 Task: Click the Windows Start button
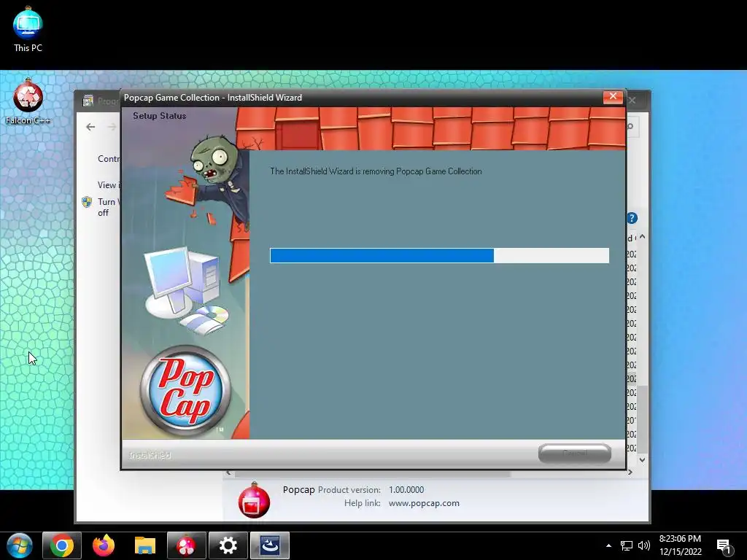click(19, 545)
